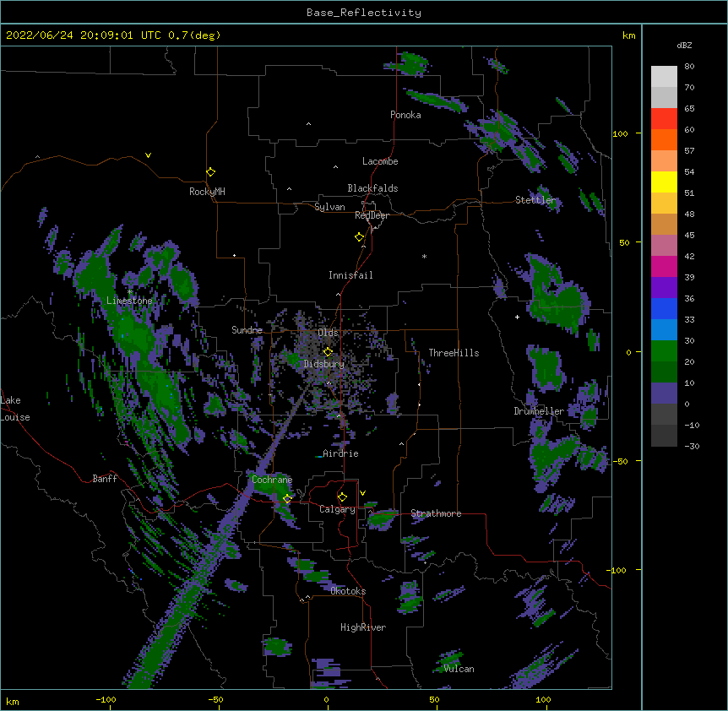Select the magenta 39-42 dBZ legend swatch
Screen dimensions: 728x711
(x=664, y=267)
